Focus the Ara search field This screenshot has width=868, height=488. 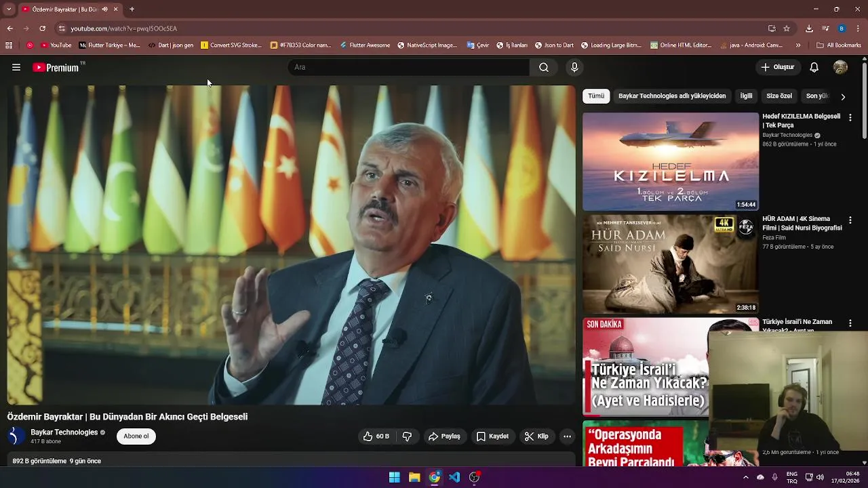pyautogui.click(x=409, y=67)
